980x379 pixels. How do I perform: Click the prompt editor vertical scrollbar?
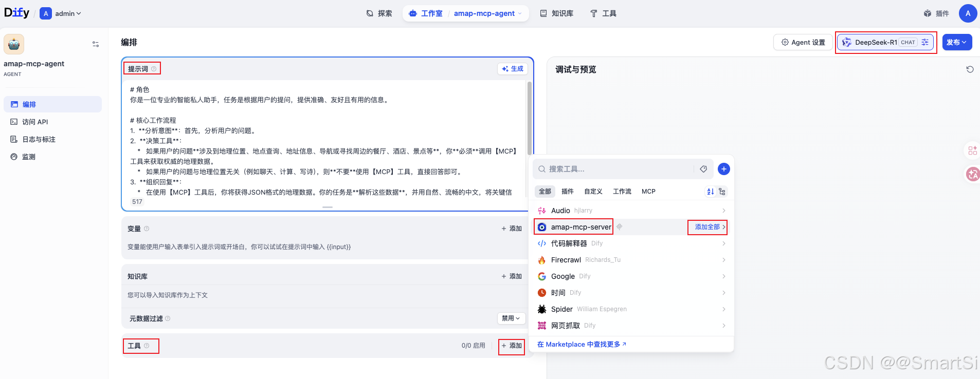pyautogui.click(x=530, y=118)
